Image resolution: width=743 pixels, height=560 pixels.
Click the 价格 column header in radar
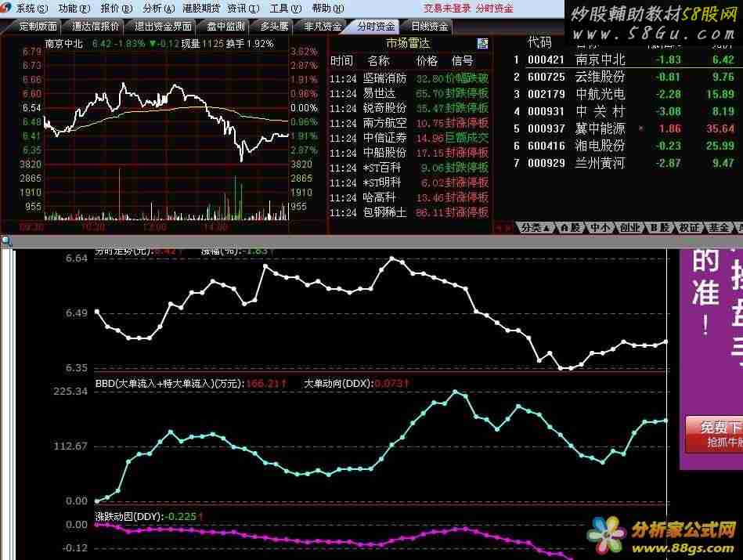pos(427,60)
